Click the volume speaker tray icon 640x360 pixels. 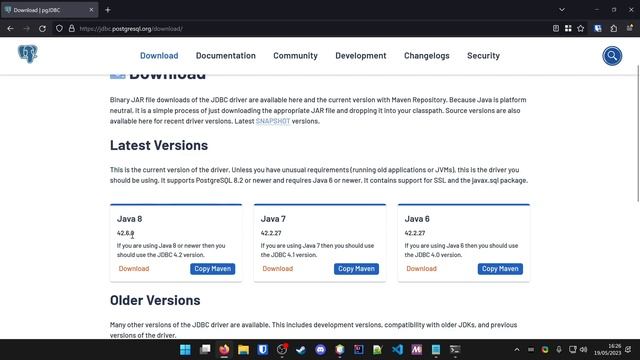point(584,350)
